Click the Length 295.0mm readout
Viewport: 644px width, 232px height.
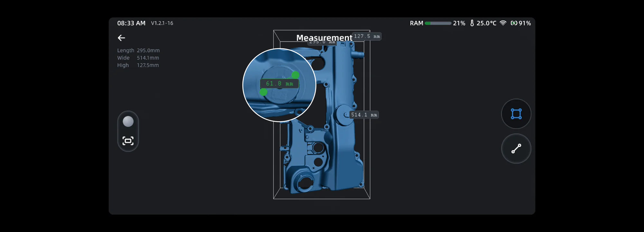coord(138,51)
